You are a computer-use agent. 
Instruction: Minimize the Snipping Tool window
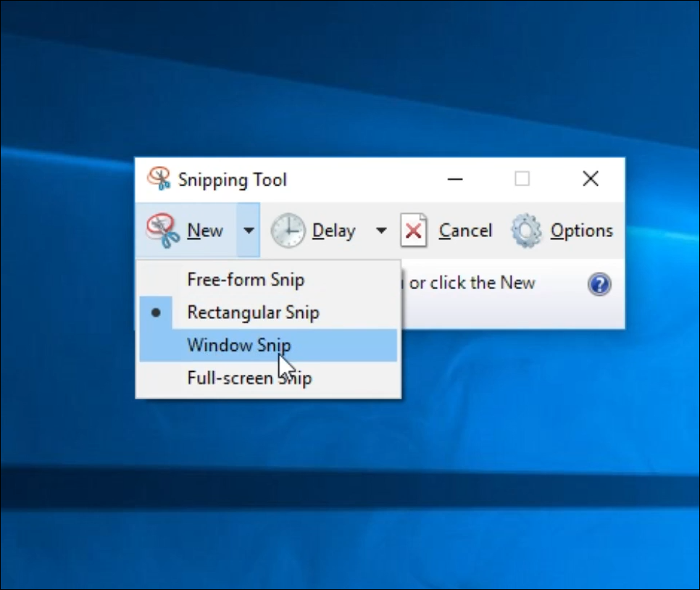pyautogui.click(x=455, y=179)
